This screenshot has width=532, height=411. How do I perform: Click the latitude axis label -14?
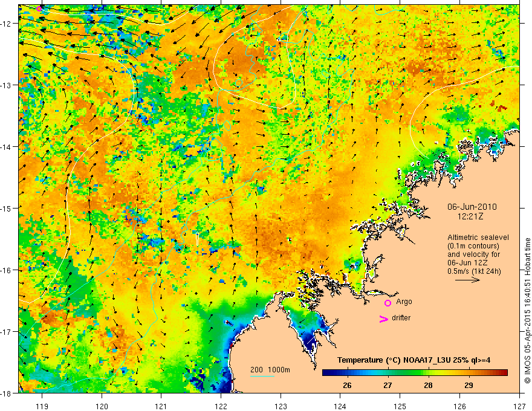click(x=7, y=147)
